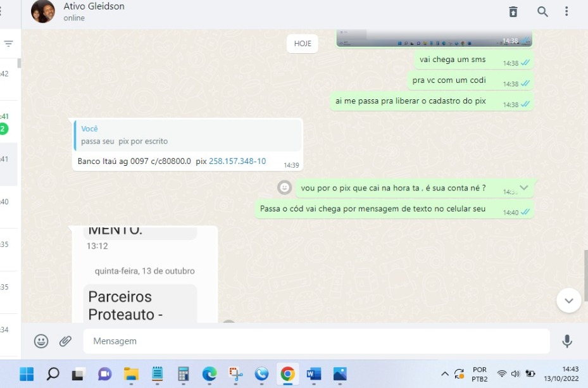The height and width of the screenshot is (388, 588).
Task: Expand message options chevron on pix message
Action: (523, 188)
